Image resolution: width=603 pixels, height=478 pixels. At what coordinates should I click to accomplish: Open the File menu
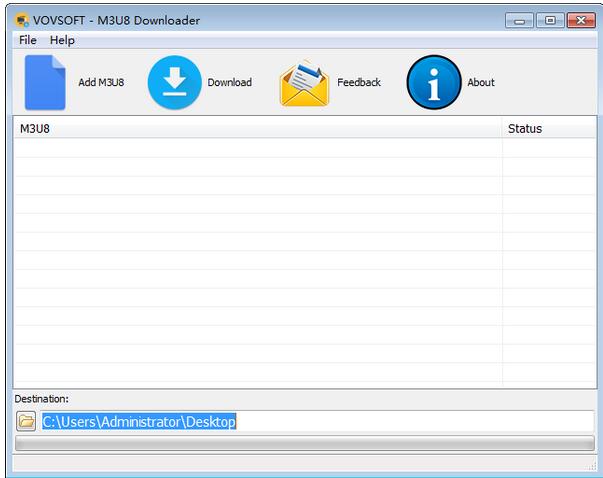tap(28, 40)
